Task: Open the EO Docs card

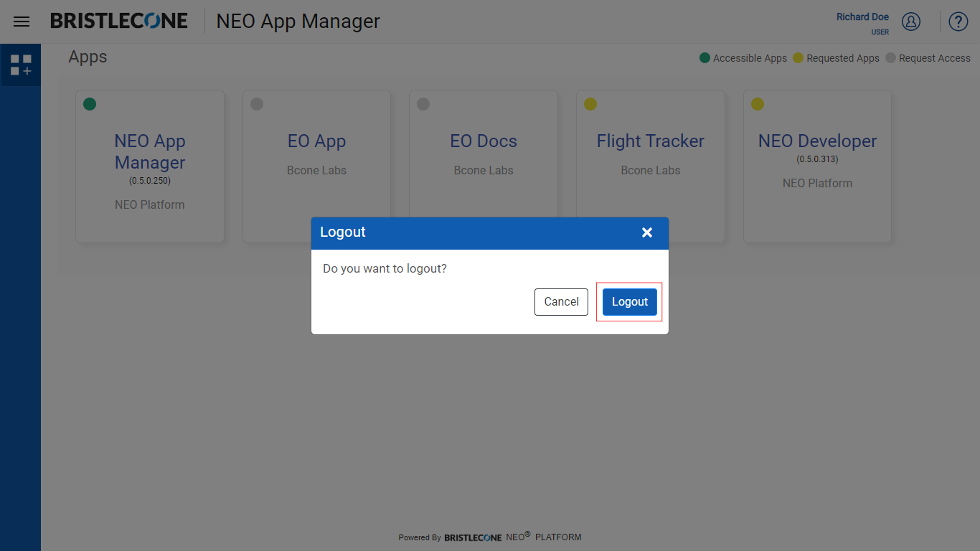Action: click(484, 166)
